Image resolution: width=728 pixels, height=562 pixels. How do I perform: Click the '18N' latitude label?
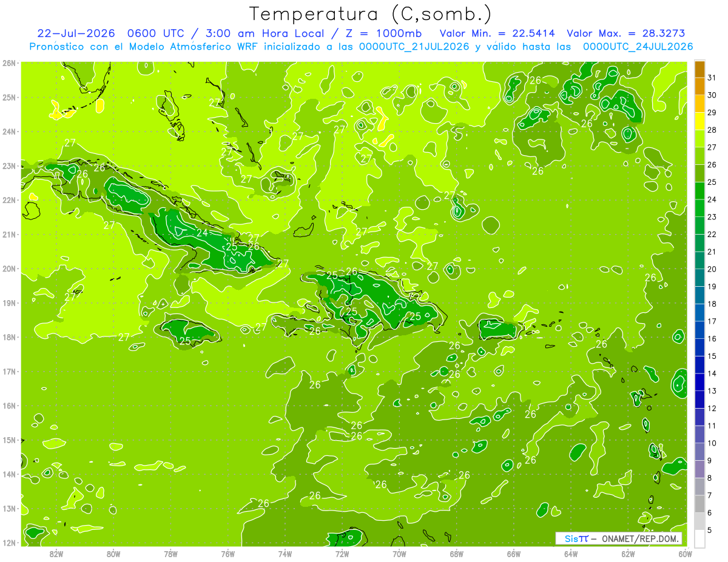tap(10, 337)
